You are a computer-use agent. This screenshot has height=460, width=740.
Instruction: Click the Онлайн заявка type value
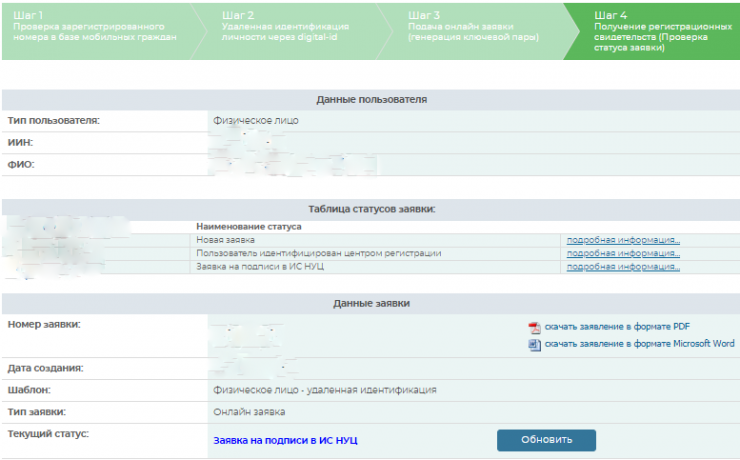coord(249,412)
